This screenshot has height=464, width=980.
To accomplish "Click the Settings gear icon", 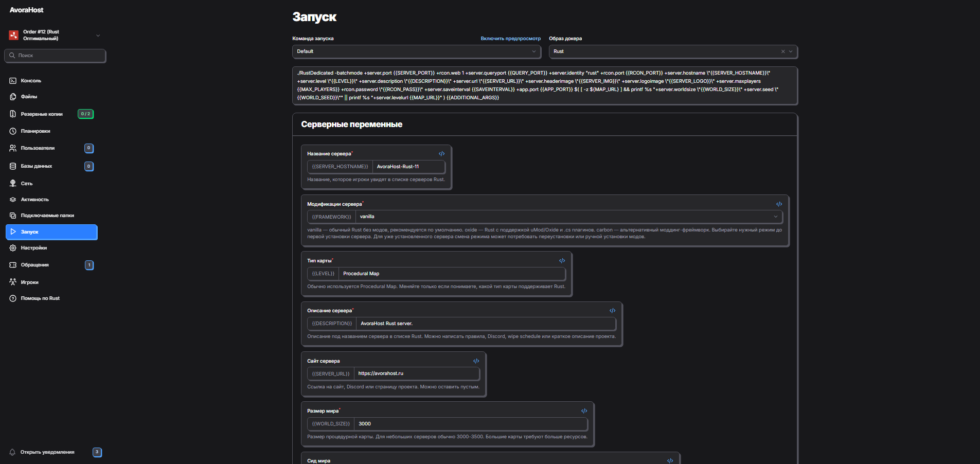I will [x=13, y=248].
